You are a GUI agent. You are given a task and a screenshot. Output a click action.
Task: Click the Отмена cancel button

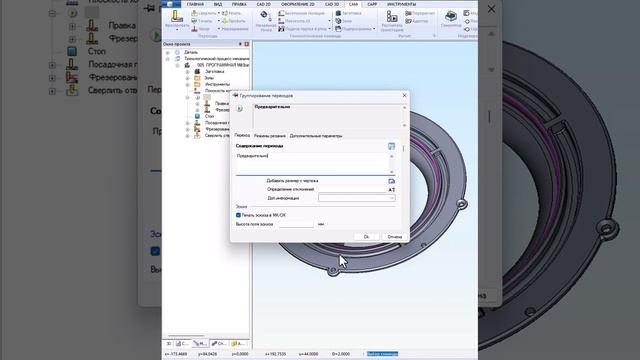tap(395, 237)
